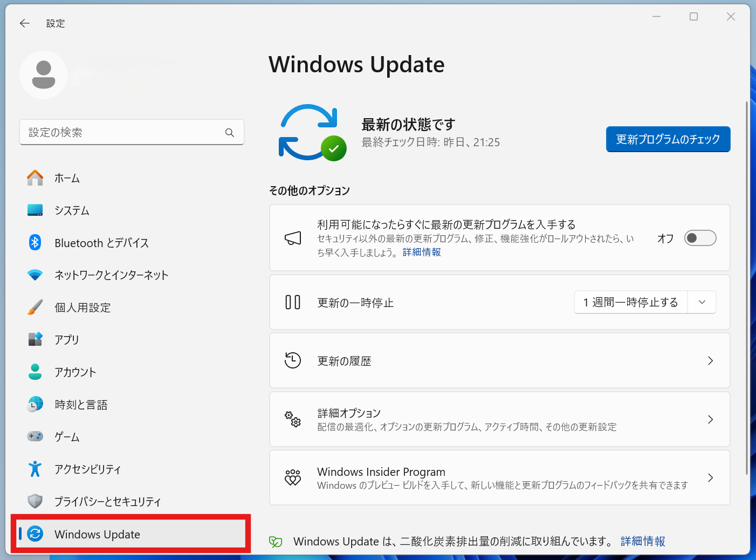Click the history clock icon
The height and width of the screenshot is (560, 756).
click(293, 360)
